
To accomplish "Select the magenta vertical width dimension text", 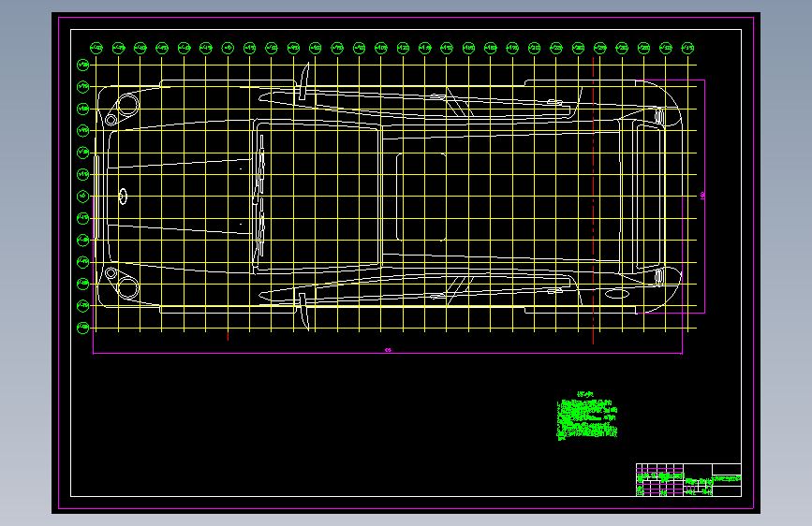I will coord(702,196).
